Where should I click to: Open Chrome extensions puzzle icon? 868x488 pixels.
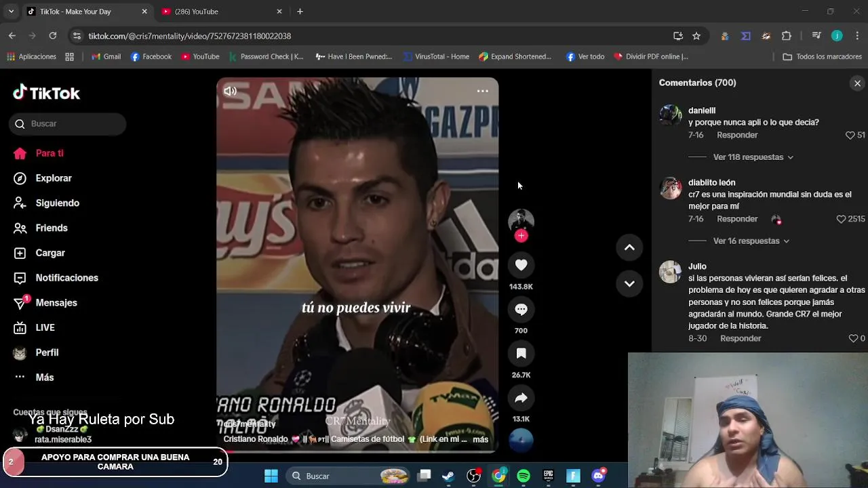pyautogui.click(x=787, y=36)
